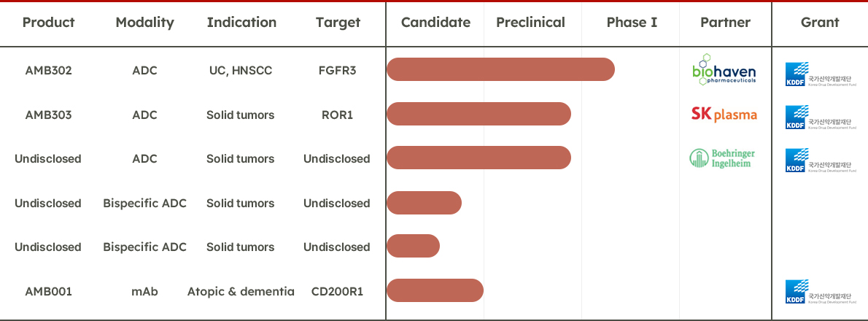Select the Product column header
This screenshot has width=868, height=321.
coord(48,23)
